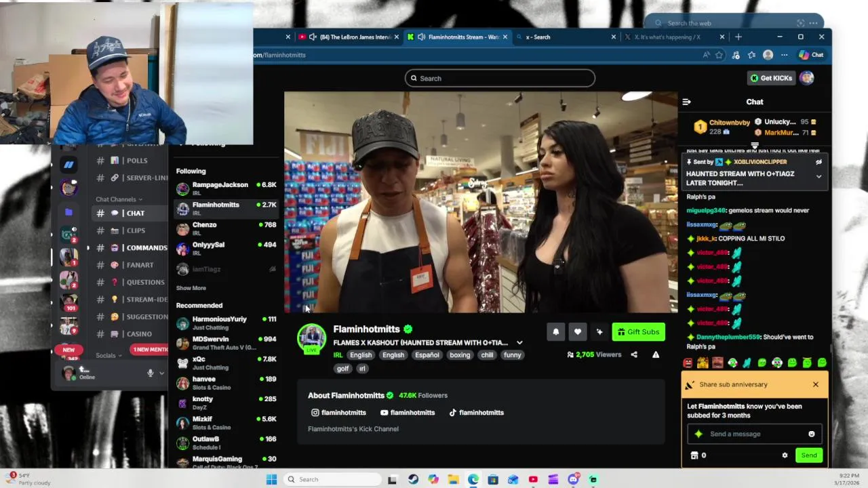Click the Windows taskbar Search box

pos(332,479)
